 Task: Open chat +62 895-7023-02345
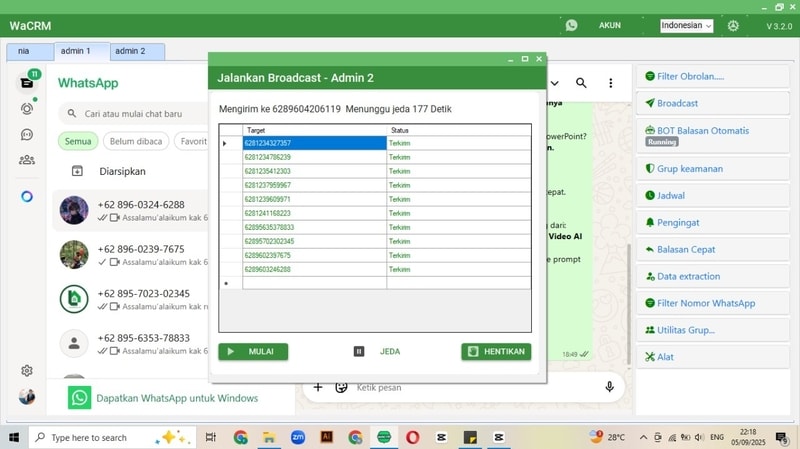130,299
